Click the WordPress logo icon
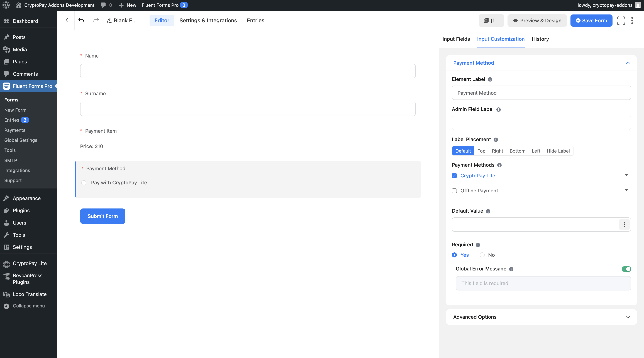 6,5
